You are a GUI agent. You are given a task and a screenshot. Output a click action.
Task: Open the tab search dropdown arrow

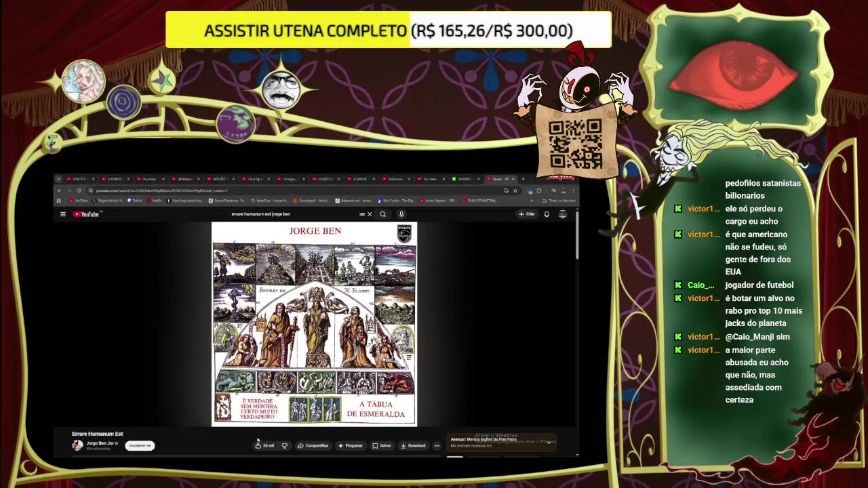(58, 179)
